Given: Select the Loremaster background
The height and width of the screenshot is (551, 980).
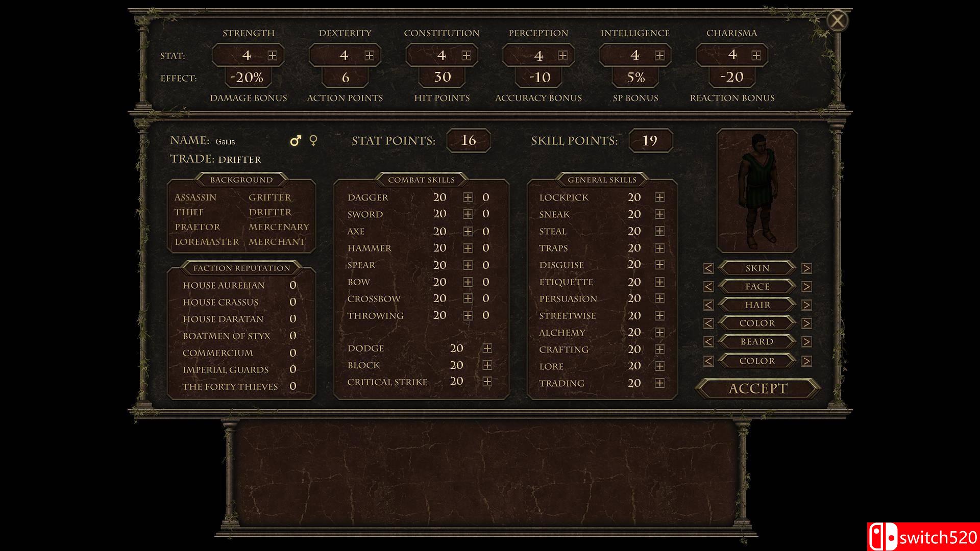Looking at the screenshot, I should pos(207,242).
